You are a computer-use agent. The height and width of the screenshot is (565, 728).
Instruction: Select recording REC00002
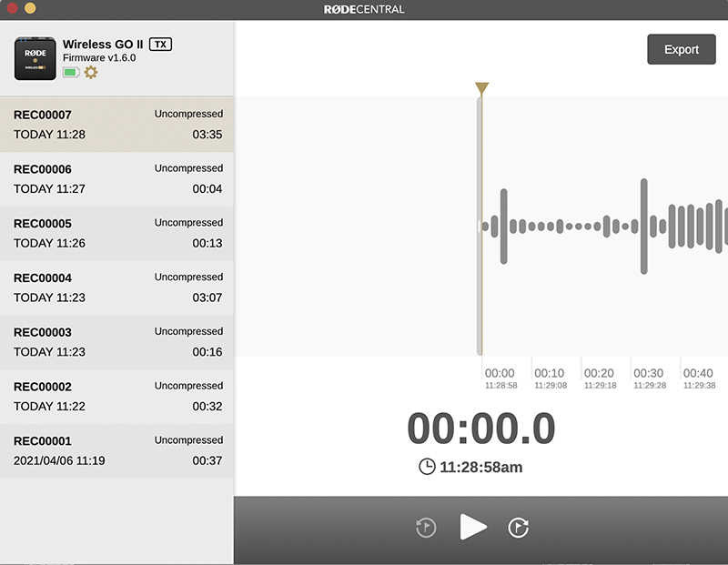coord(117,397)
